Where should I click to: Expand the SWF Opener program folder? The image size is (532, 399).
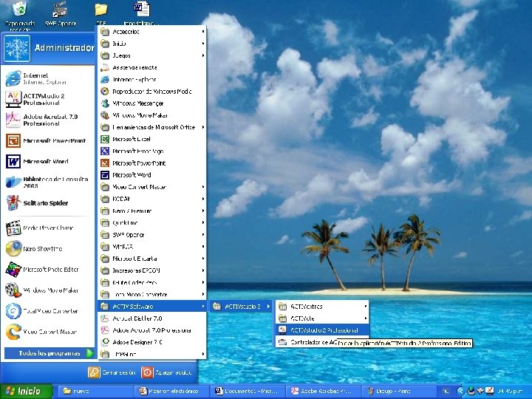(152, 235)
